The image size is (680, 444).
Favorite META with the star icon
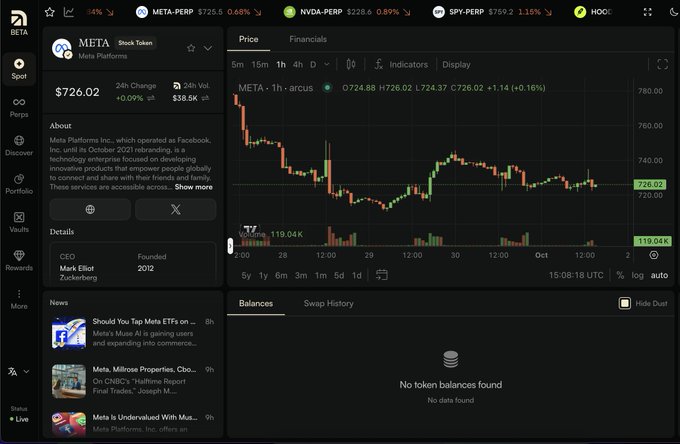click(x=191, y=48)
